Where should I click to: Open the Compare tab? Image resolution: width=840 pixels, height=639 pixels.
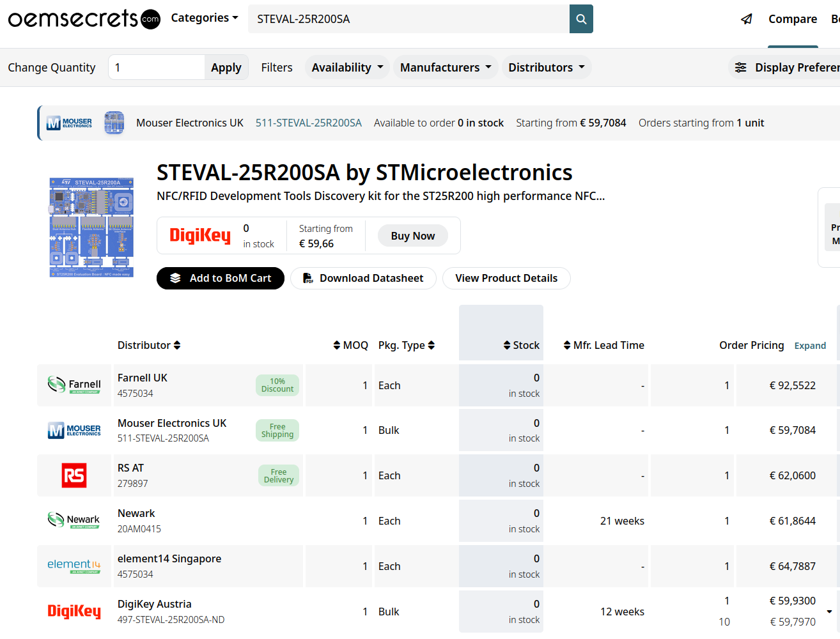coord(793,19)
